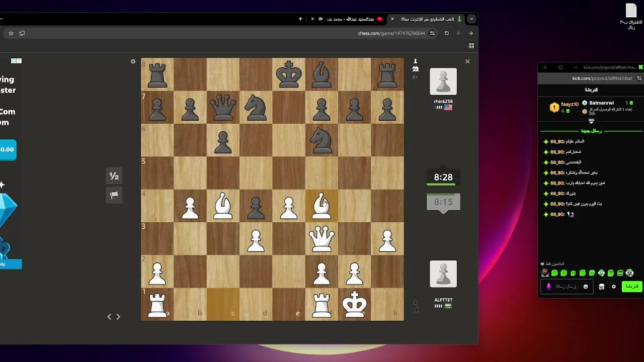
Task: Close the chess.com game tab
Action: click(392, 19)
